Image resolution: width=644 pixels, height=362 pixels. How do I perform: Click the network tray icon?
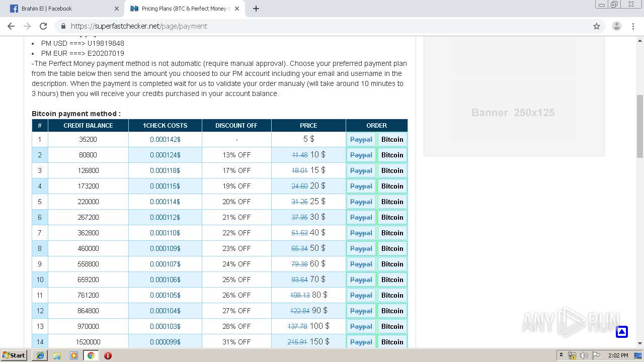[572, 355]
